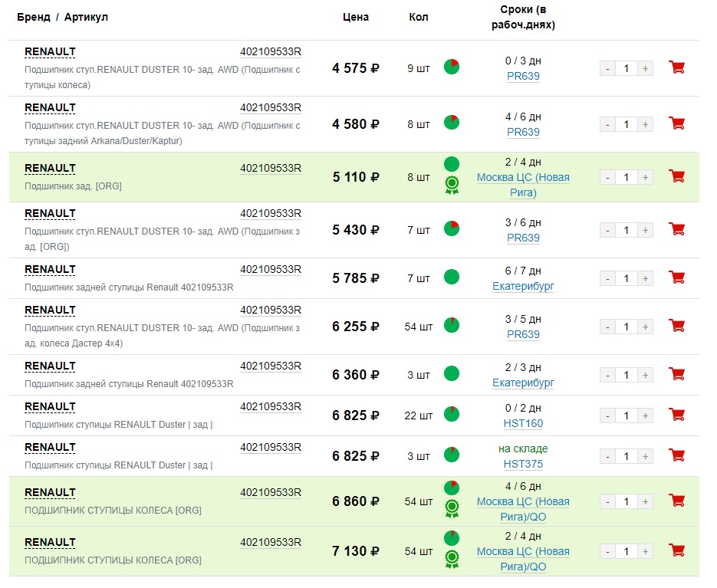Screen dimensions: 717x588
Task: Click the certificate badge in 6 860 ₽ row
Action: pyautogui.click(x=452, y=509)
